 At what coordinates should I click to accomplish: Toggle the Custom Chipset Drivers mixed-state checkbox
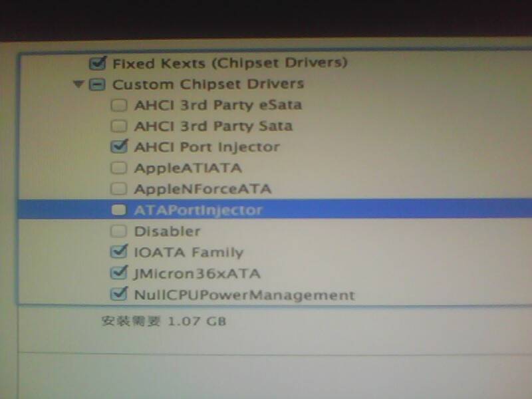(98, 84)
